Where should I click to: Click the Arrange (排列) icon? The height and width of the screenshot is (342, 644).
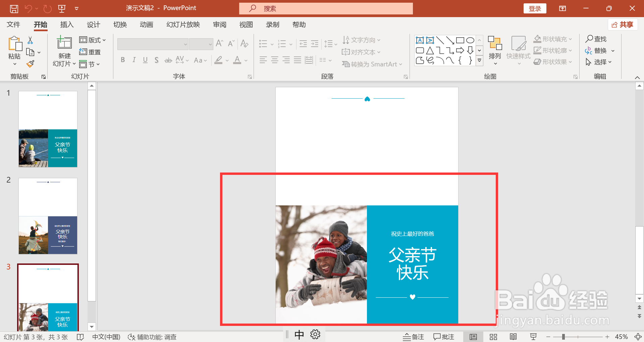495,43
